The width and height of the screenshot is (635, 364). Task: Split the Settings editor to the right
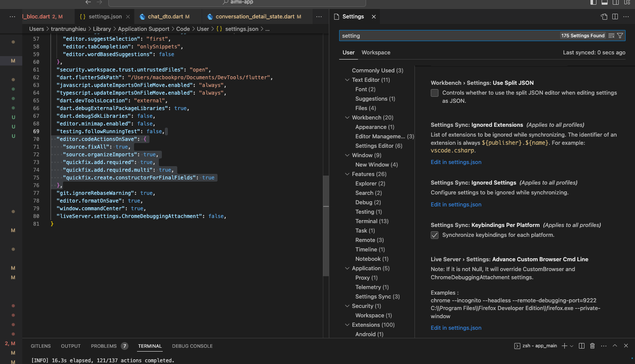(615, 17)
